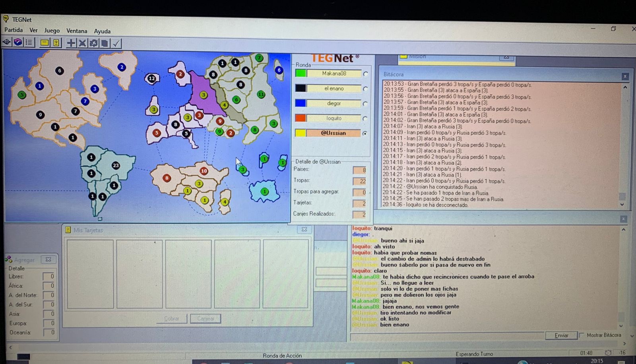Click the connect-to-server toolbar icon

(7, 42)
